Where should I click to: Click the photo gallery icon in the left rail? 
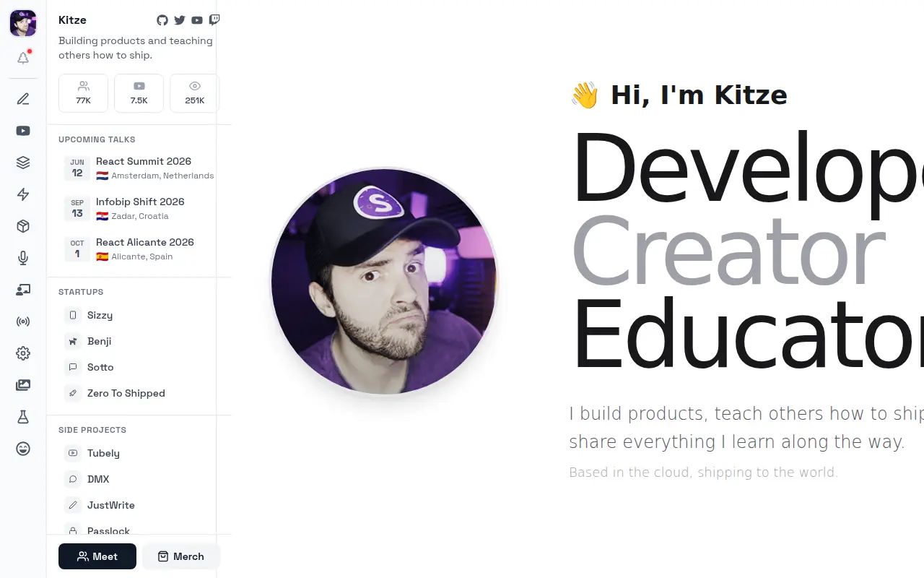coord(23,385)
